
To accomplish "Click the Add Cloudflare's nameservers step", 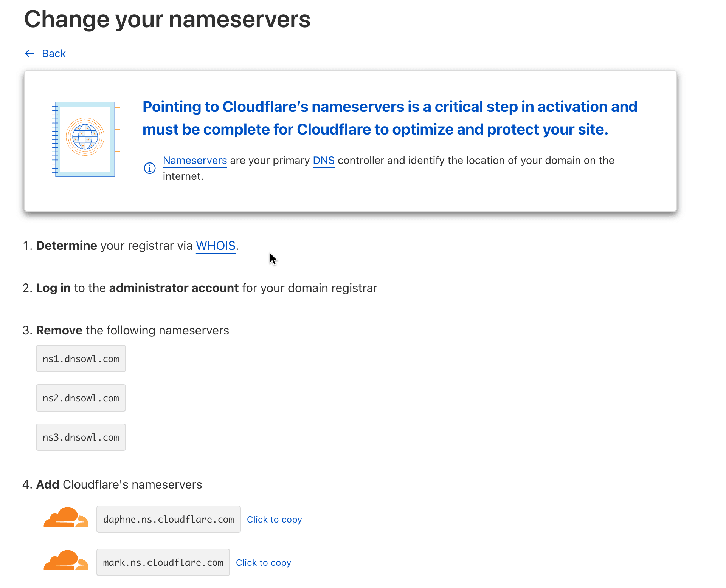I will (x=112, y=485).
